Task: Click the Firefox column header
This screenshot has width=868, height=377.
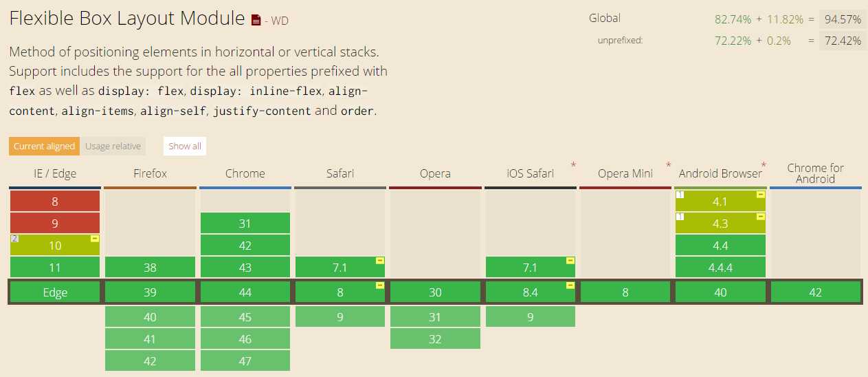Action: coord(150,173)
